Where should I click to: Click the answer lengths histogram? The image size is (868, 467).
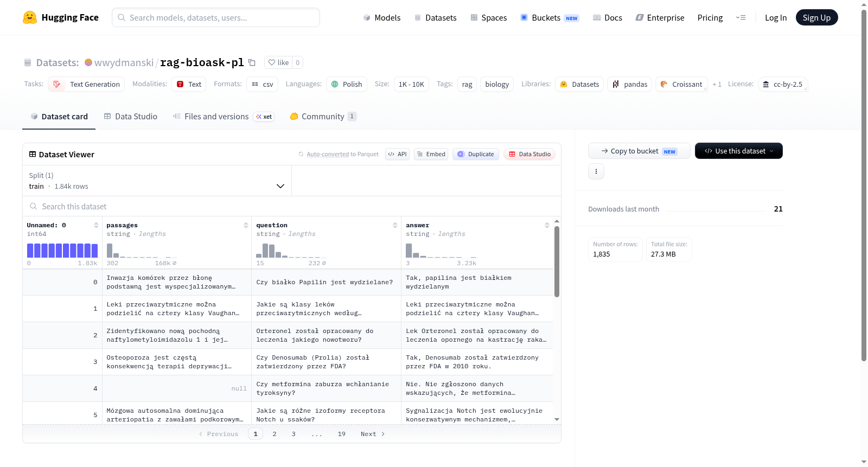click(441, 251)
